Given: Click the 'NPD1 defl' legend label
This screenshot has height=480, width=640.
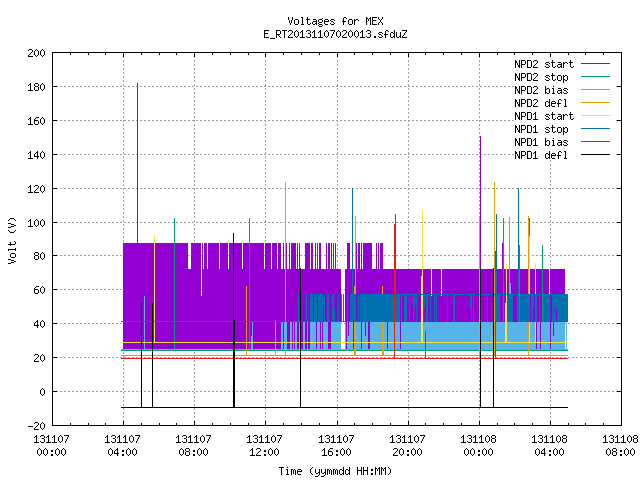Looking at the screenshot, I should tap(541, 155).
